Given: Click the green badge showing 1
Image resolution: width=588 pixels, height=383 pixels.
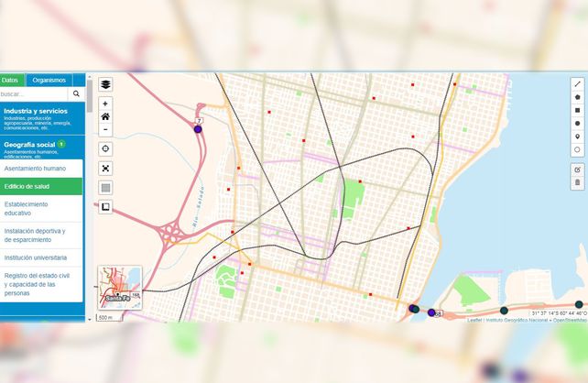Looking at the screenshot, I should pyautogui.click(x=61, y=144).
